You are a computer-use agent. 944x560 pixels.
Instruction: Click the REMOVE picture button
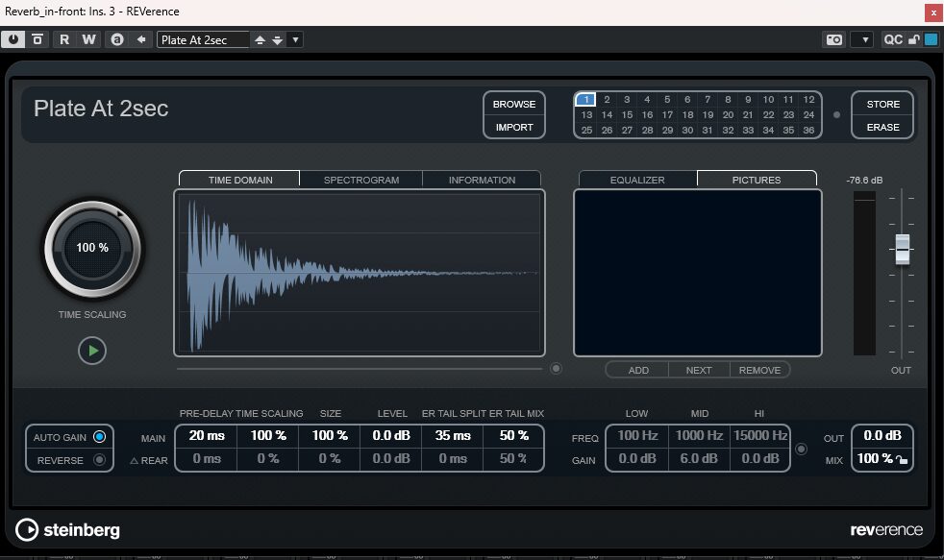(759, 370)
